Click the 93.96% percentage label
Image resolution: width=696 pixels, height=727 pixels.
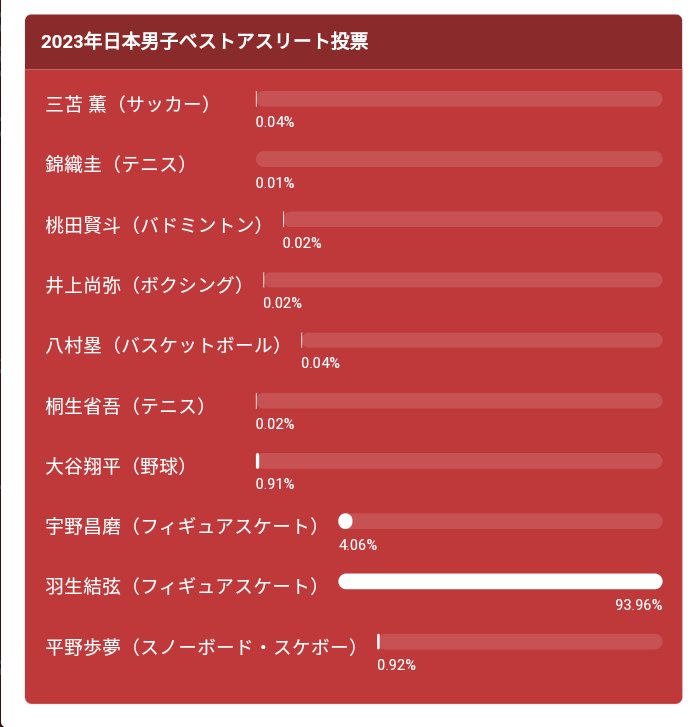tap(639, 605)
